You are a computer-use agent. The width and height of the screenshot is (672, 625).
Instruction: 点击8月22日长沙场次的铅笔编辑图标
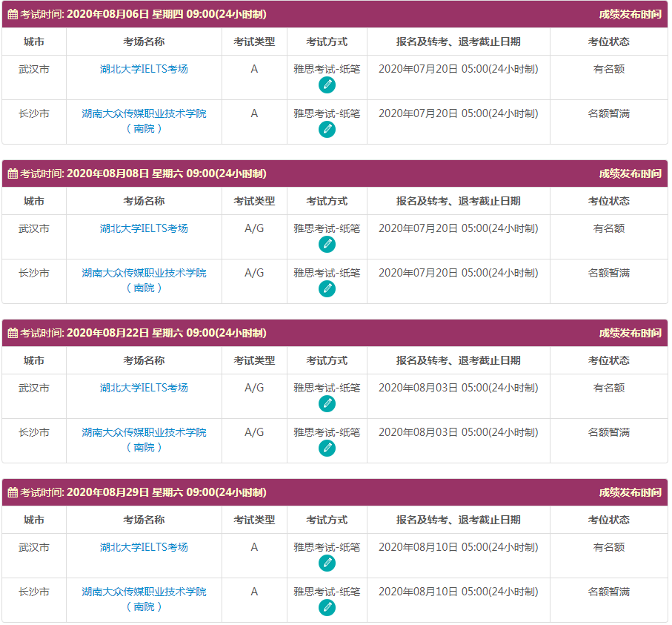326,447
